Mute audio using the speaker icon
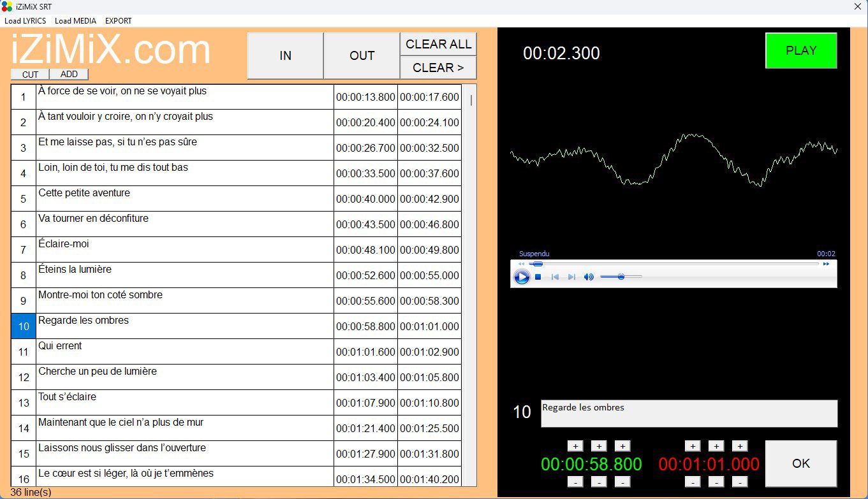Viewport: 868px width, 499px height. pos(589,277)
